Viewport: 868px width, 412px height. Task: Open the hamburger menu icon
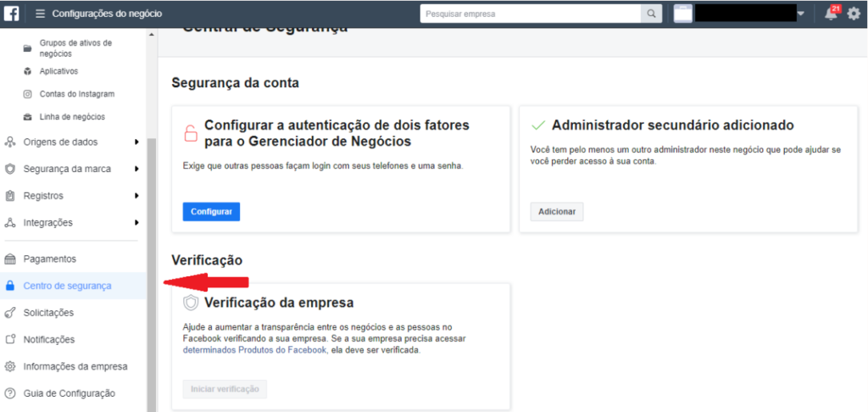tap(40, 14)
